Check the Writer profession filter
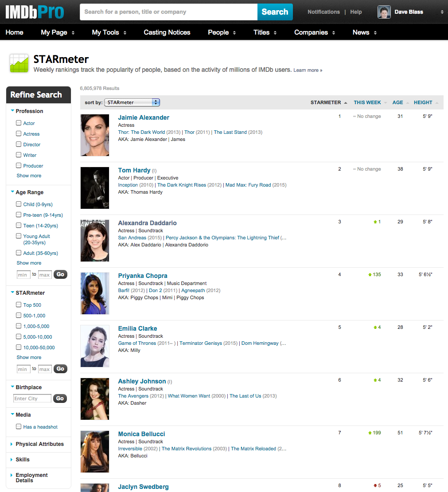The image size is (448, 492). (19, 155)
